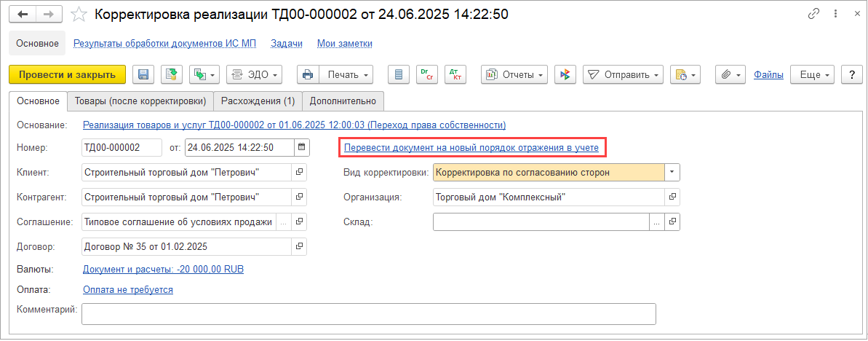
Task: Open help with the question mark button
Action: (852, 75)
